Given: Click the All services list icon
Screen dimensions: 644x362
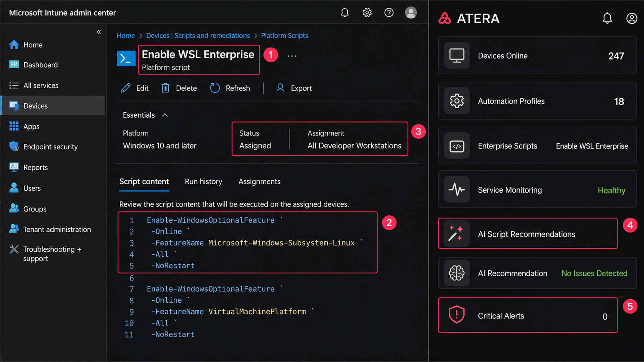Looking at the screenshot, I should (x=14, y=85).
